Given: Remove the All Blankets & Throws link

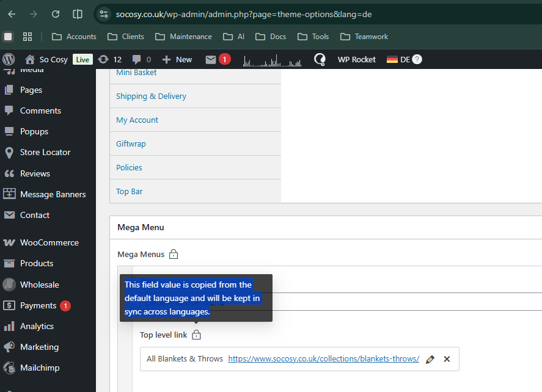Looking at the screenshot, I should click(447, 359).
